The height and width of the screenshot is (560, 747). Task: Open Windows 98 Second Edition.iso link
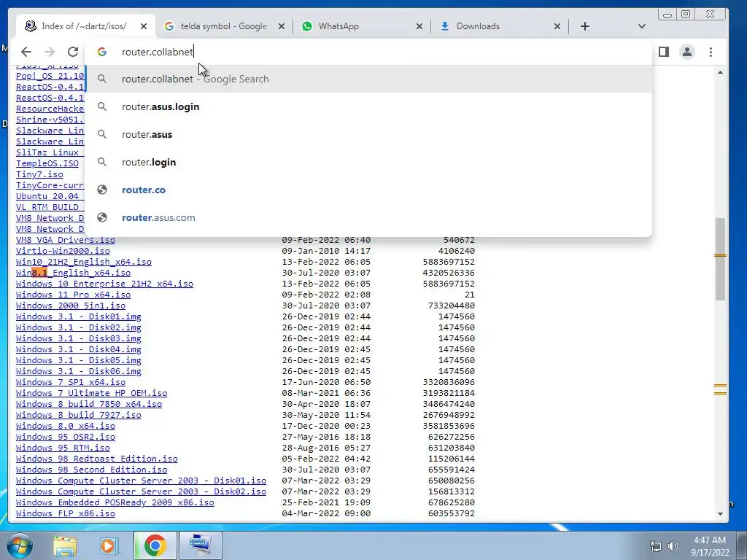click(91, 470)
